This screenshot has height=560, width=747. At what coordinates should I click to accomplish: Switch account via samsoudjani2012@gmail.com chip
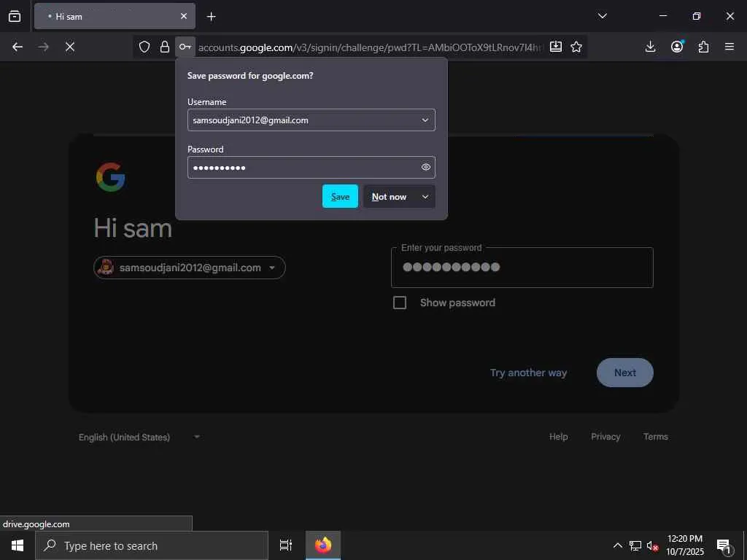pos(190,268)
